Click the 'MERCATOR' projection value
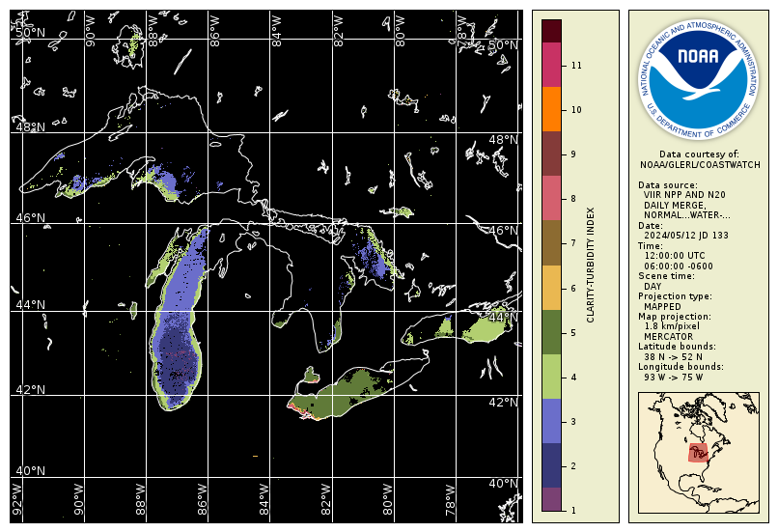778x532 pixels. (668, 336)
